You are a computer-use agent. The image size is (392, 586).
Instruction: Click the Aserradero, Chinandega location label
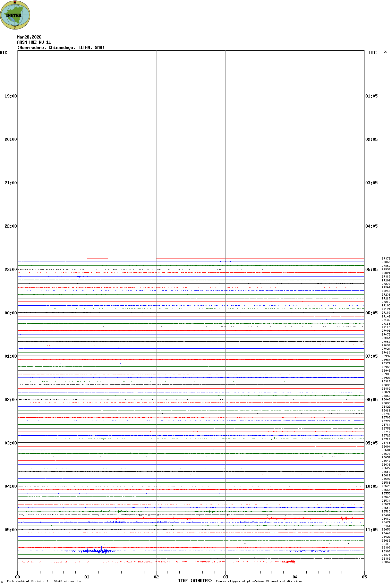61,48
